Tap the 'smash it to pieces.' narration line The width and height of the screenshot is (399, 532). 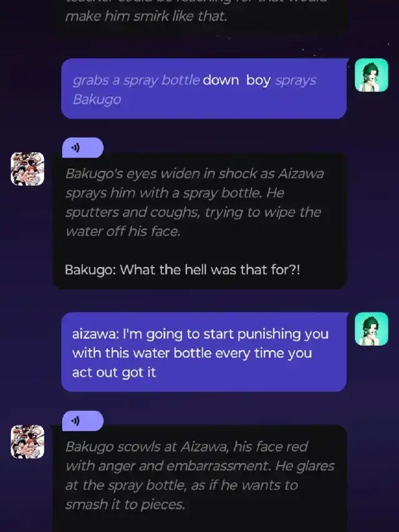pos(125,505)
